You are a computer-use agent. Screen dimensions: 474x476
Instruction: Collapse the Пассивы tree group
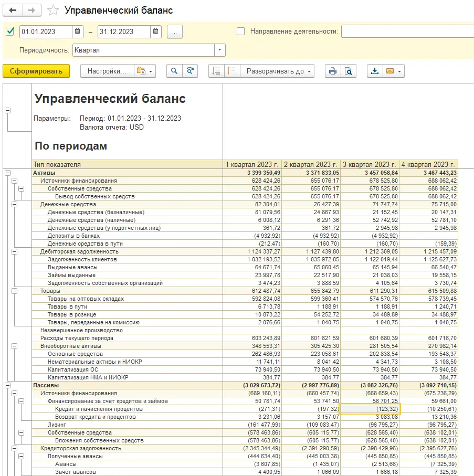(x=7, y=385)
